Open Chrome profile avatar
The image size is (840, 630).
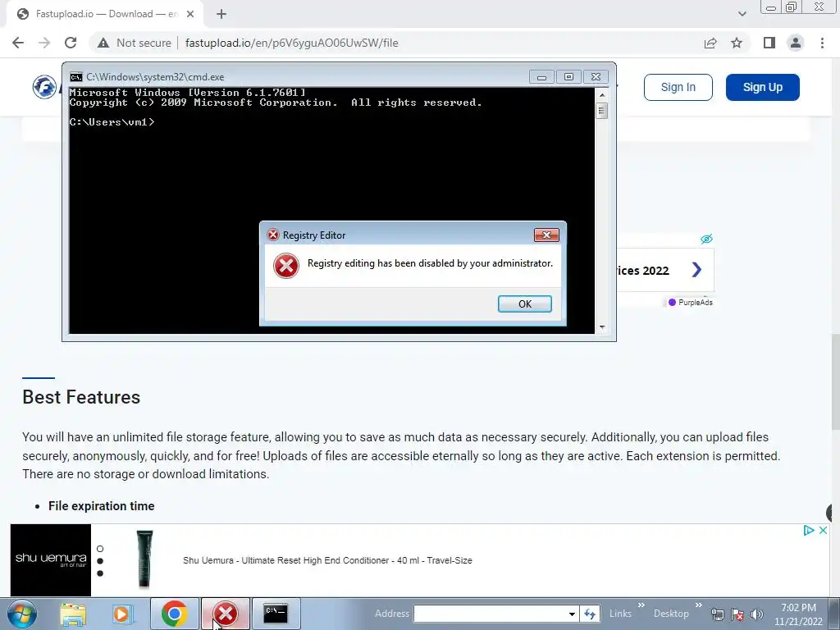click(796, 43)
